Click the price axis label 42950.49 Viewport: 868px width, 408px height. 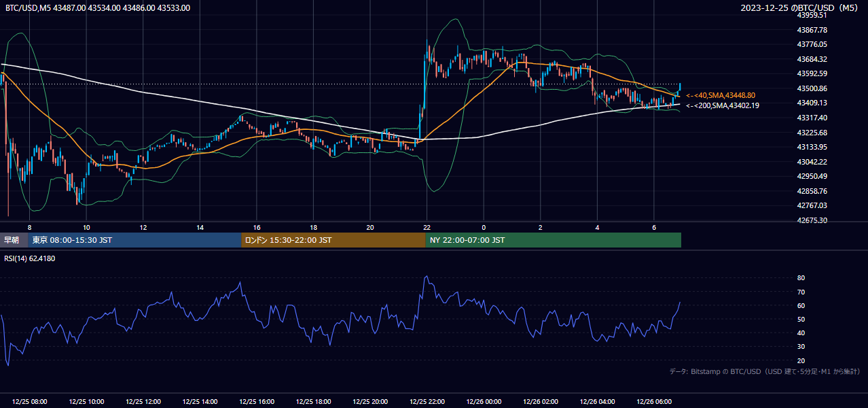812,176
